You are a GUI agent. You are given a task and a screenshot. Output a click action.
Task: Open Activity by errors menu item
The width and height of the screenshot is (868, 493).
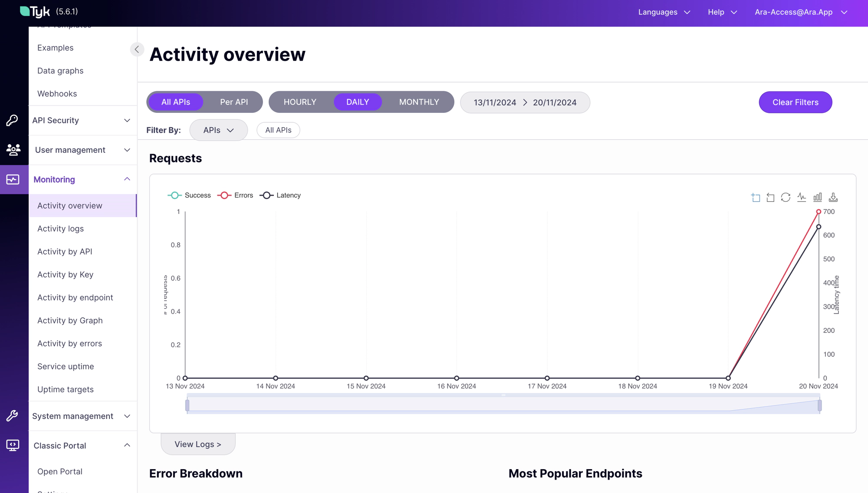pyautogui.click(x=69, y=343)
